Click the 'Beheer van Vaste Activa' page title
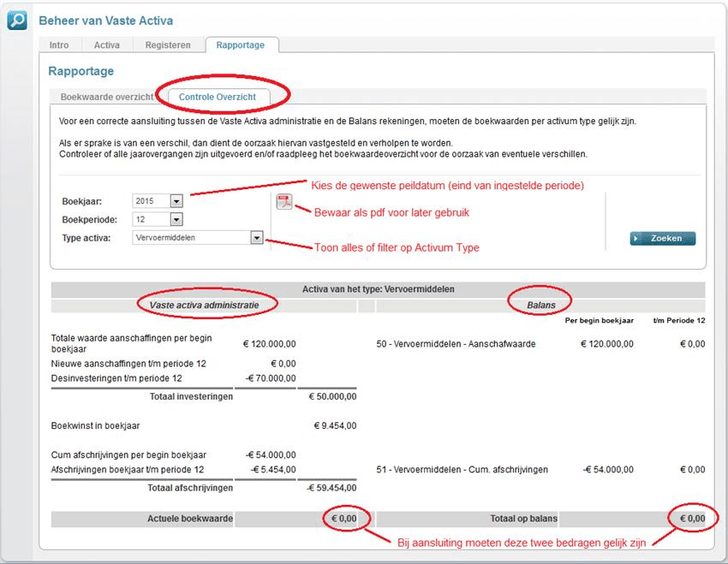This screenshot has width=728, height=564. 106,21
